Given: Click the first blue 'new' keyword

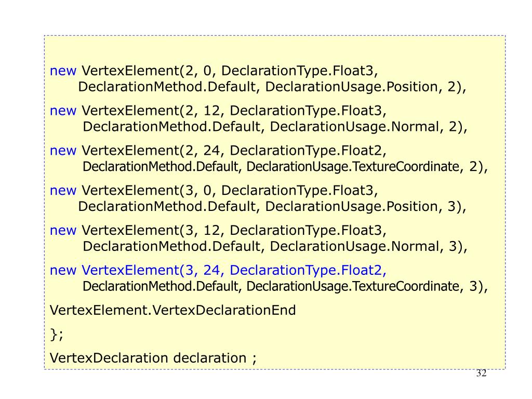Looking at the screenshot, I should [63, 71].
